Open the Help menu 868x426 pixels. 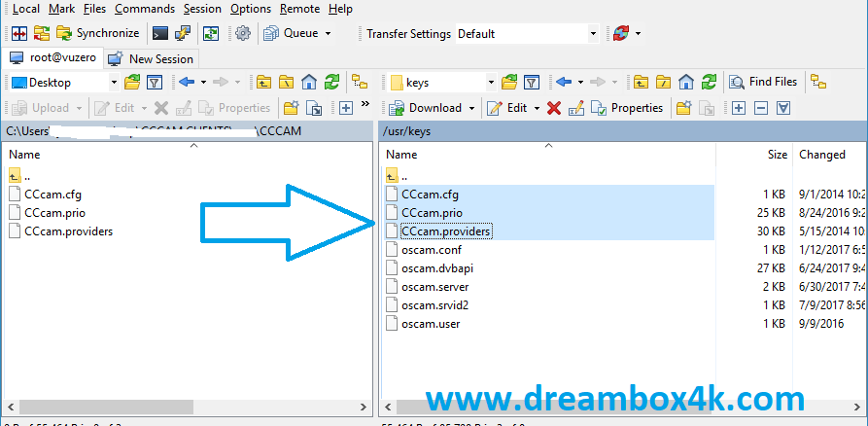[x=340, y=9]
